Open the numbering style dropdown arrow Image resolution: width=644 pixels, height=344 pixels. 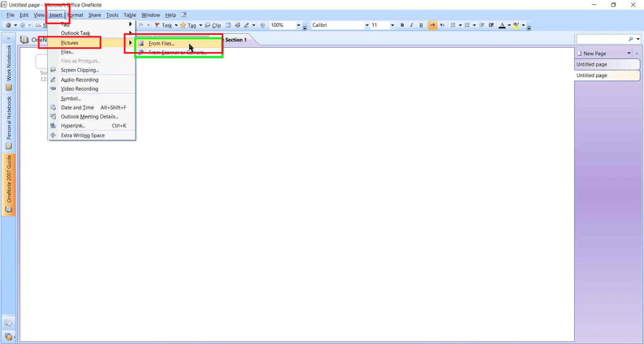click(474, 26)
